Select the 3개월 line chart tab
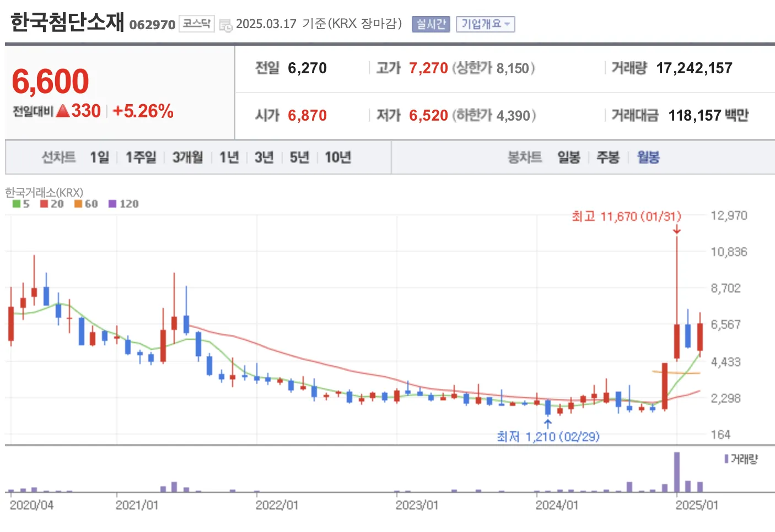This screenshot has height=532, width=775. coord(188,158)
